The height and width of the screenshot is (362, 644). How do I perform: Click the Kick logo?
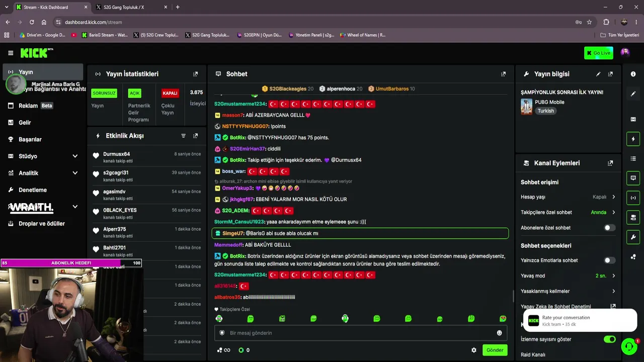pyautogui.click(x=37, y=53)
